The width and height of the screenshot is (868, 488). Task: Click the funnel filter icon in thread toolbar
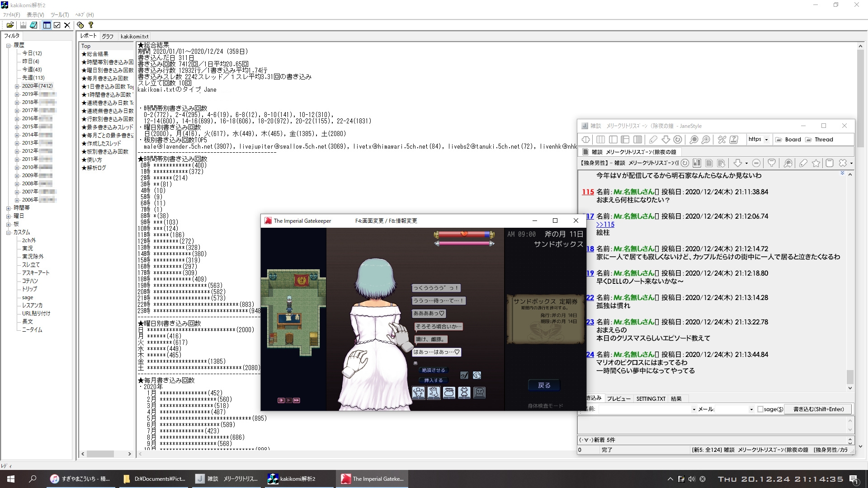pos(772,163)
